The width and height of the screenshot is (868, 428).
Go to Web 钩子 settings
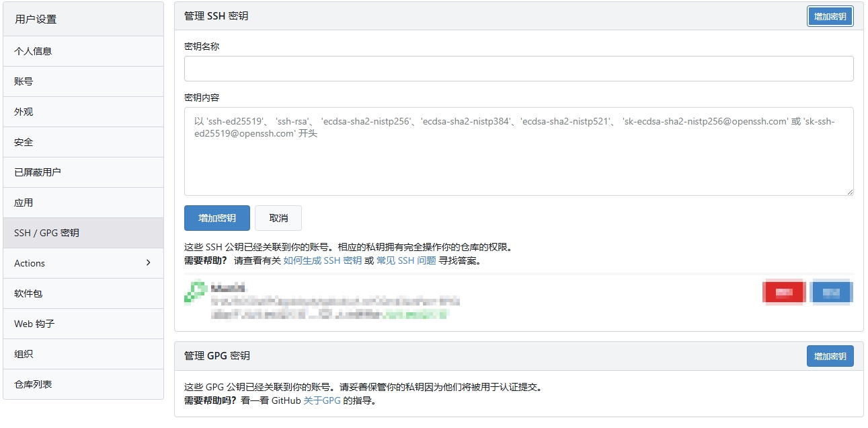34,324
